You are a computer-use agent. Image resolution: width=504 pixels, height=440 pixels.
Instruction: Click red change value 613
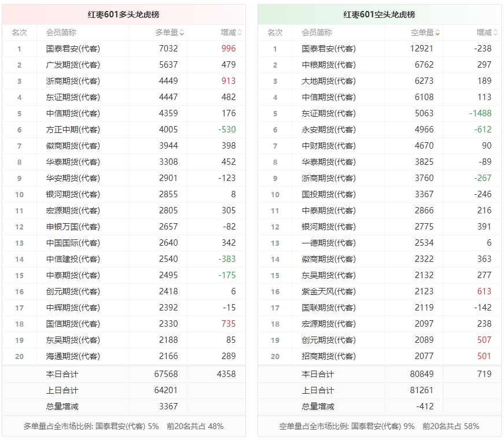click(x=484, y=291)
